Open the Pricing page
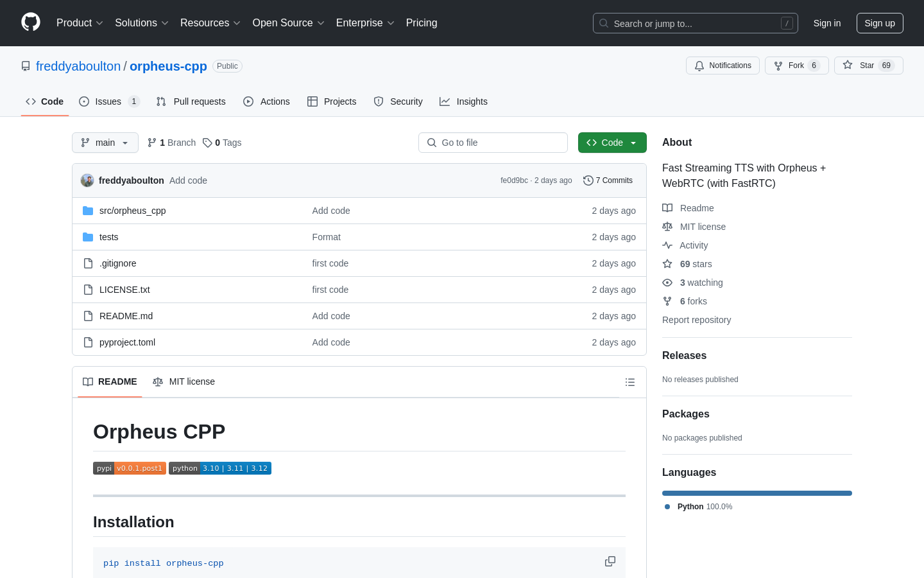Image resolution: width=924 pixels, height=578 pixels. click(422, 22)
